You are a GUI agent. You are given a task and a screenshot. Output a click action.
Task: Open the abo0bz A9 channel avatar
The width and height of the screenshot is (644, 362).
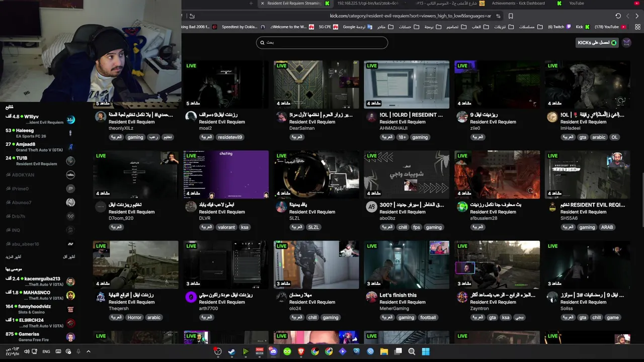click(x=371, y=207)
